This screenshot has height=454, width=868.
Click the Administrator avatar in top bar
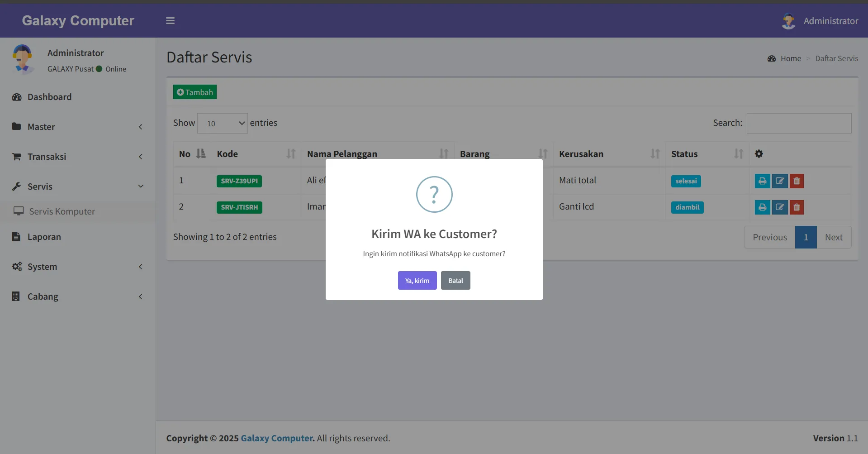pyautogui.click(x=788, y=21)
